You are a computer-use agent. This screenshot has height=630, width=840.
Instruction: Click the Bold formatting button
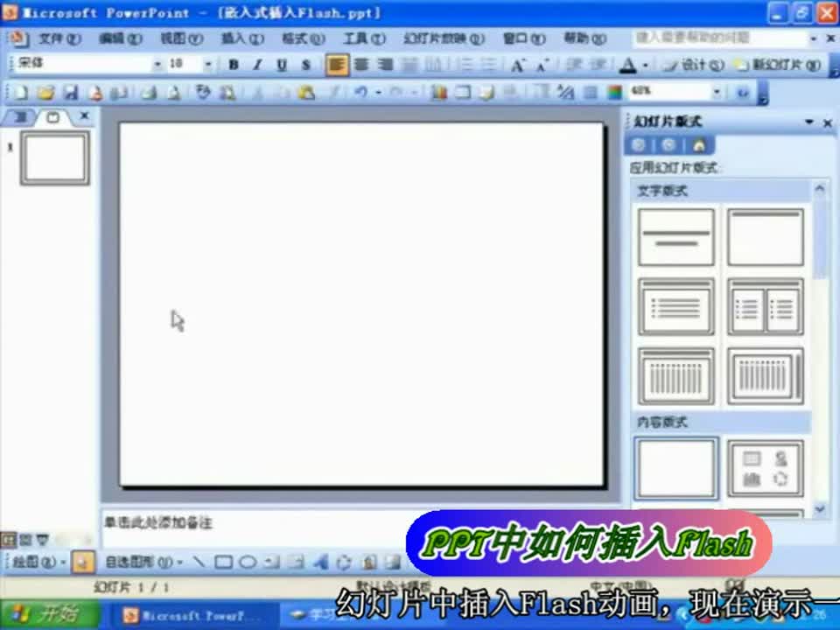pyautogui.click(x=234, y=65)
